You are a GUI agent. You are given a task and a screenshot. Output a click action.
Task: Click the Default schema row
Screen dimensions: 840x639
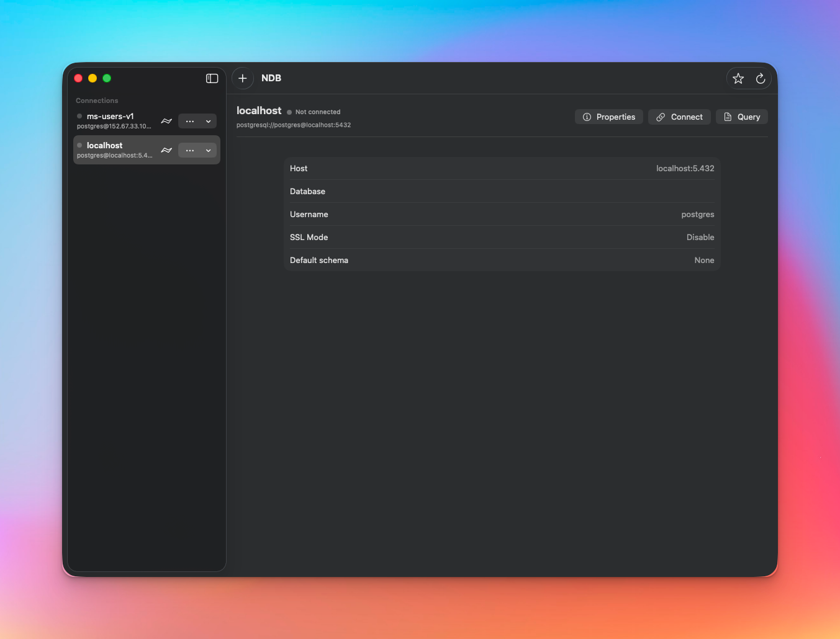click(502, 260)
